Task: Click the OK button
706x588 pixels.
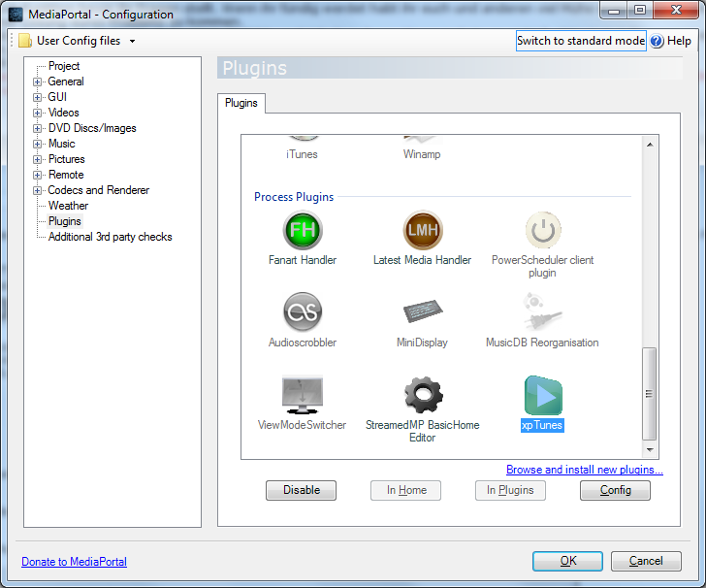Action: pyautogui.click(x=567, y=561)
